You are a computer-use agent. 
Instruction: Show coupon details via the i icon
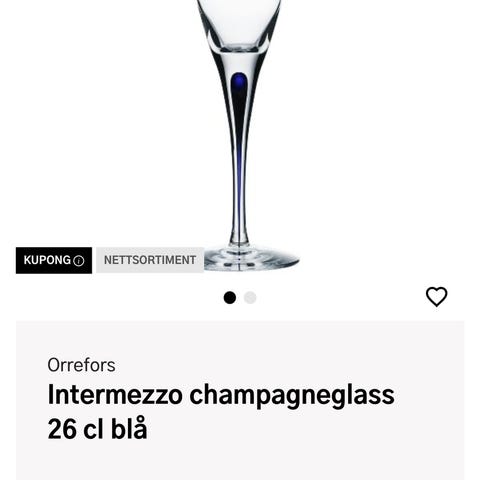coord(79,261)
